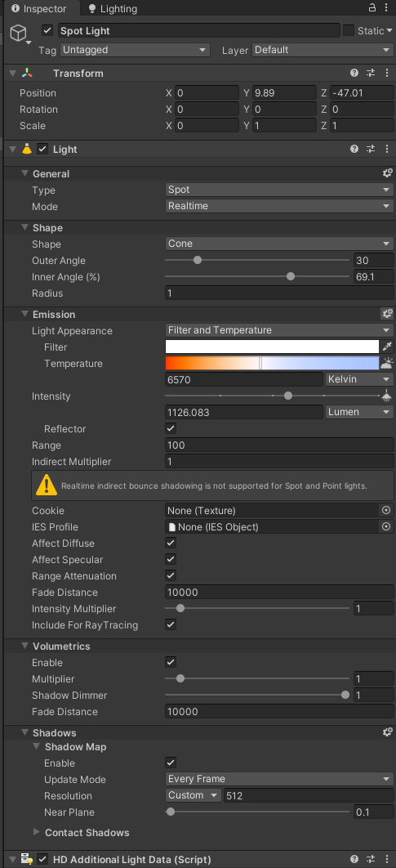Click the Intensity value field 1126.083
The image size is (396, 868).
[x=244, y=412]
